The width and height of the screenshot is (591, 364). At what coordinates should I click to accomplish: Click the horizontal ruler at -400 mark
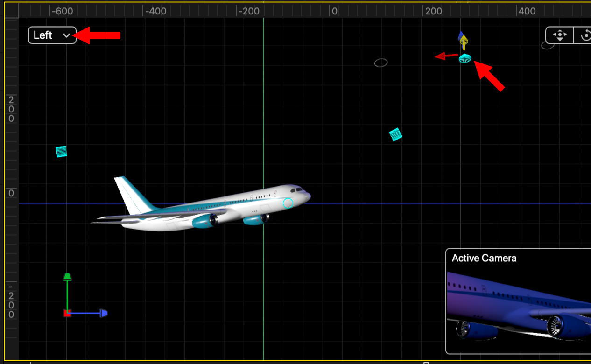[155, 11]
